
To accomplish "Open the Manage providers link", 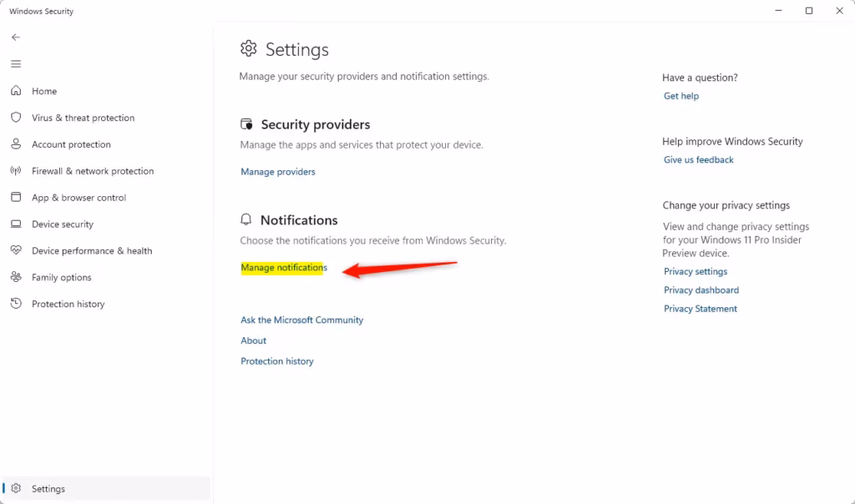I will (278, 172).
